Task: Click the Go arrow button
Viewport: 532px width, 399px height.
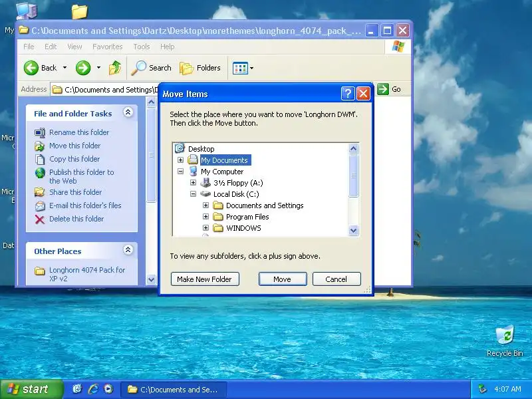Action: pyautogui.click(x=383, y=89)
